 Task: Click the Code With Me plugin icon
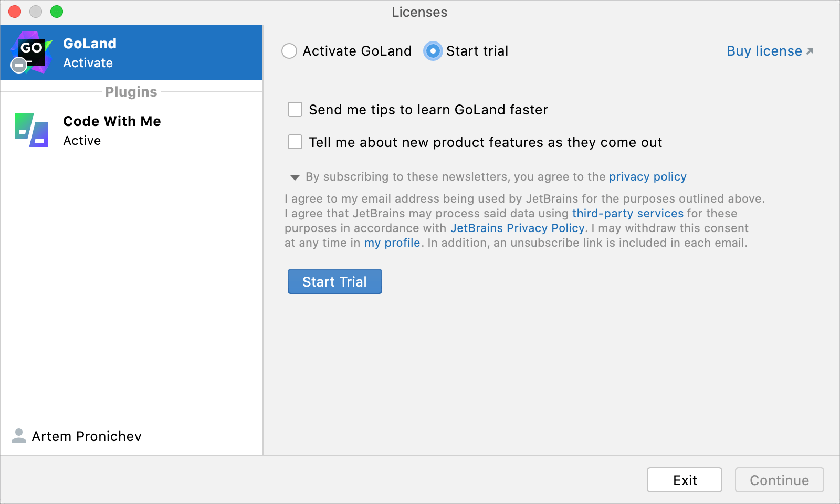30,129
